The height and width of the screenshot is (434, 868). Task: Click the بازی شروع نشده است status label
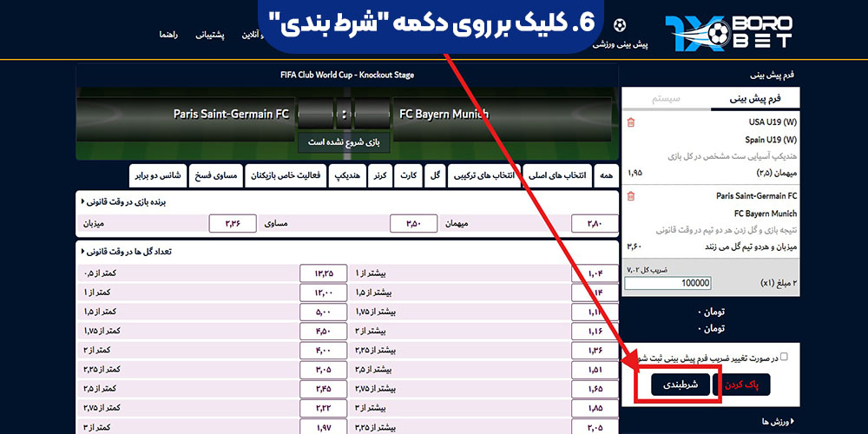344,142
